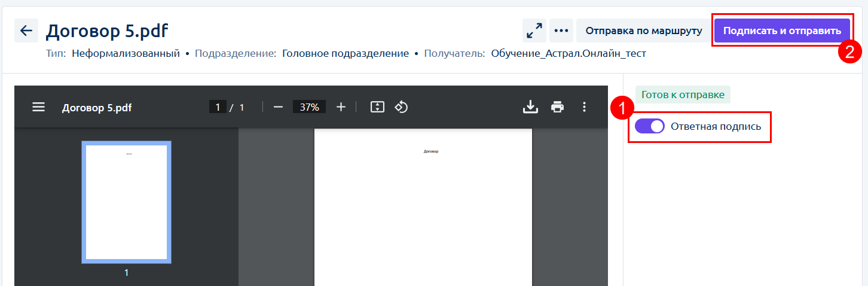Click the back arrow next to document title
Viewport: 868px width, 286px height.
click(x=26, y=31)
